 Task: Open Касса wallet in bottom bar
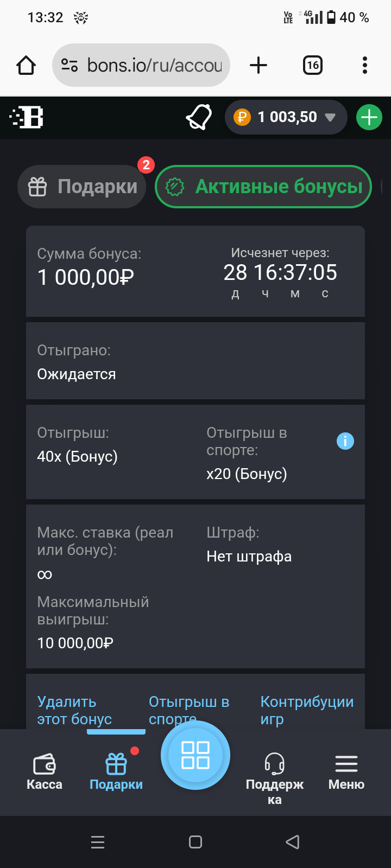(45, 771)
